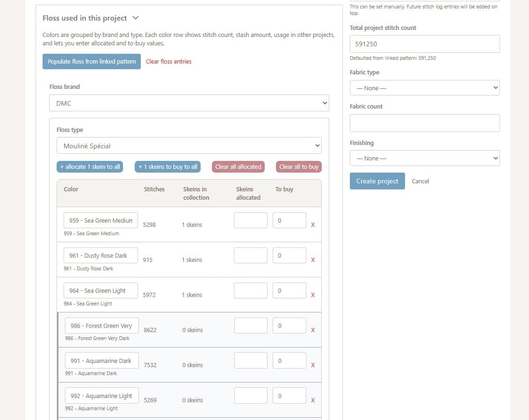
Task: Remove the 959 Sea Green Medium row
Action: pos(313,225)
